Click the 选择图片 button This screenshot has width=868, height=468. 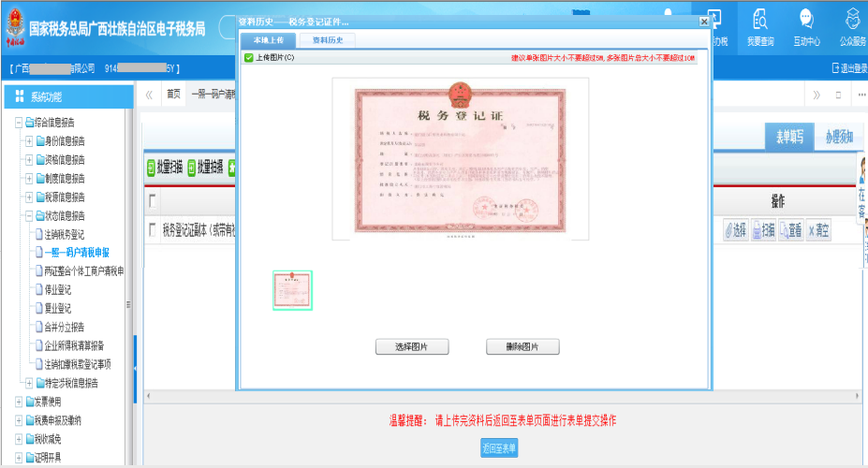point(411,347)
